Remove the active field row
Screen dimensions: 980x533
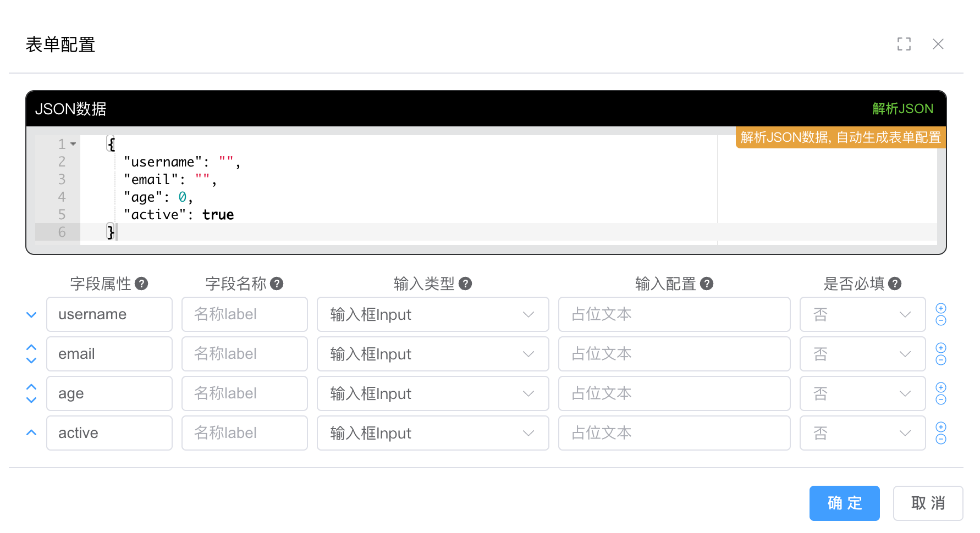(941, 440)
